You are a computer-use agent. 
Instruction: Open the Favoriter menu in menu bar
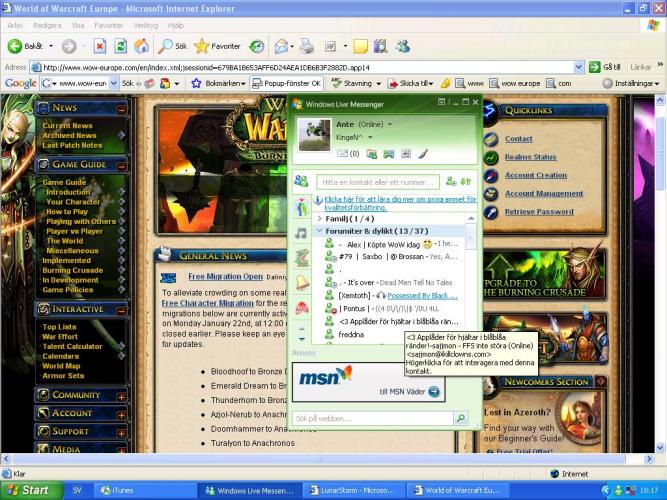[x=109, y=25]
